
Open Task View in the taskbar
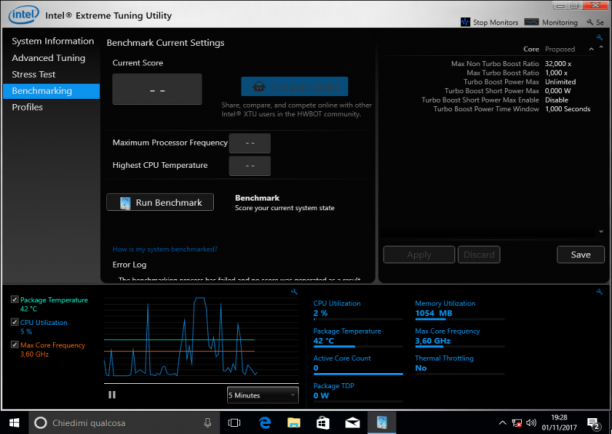coord(234,423)
